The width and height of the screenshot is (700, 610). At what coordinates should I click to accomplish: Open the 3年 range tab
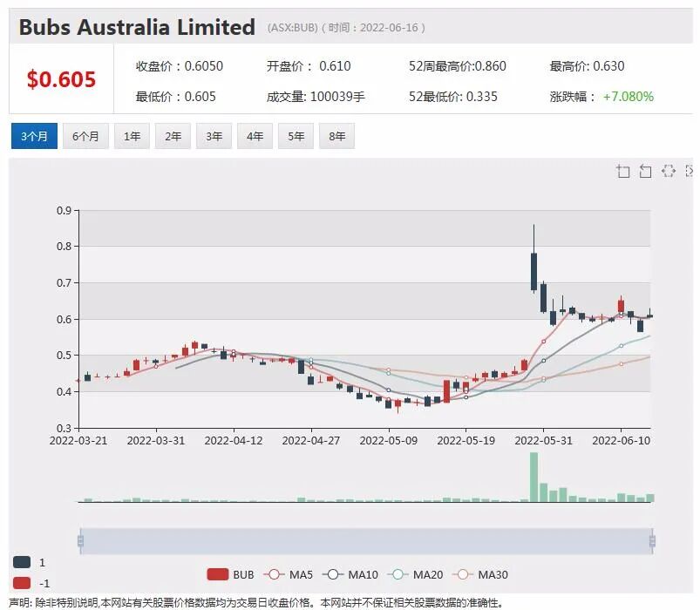214,136
